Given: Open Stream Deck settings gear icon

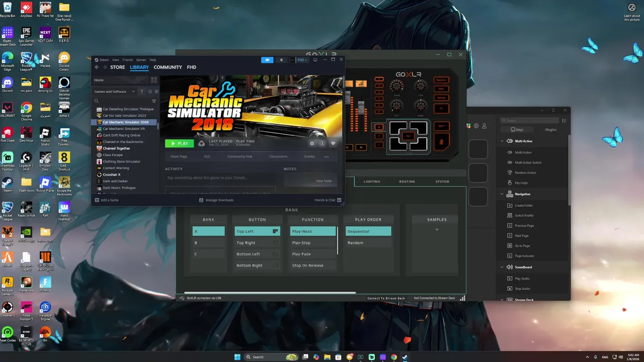Looking at the screenshot, I should 476,126.
